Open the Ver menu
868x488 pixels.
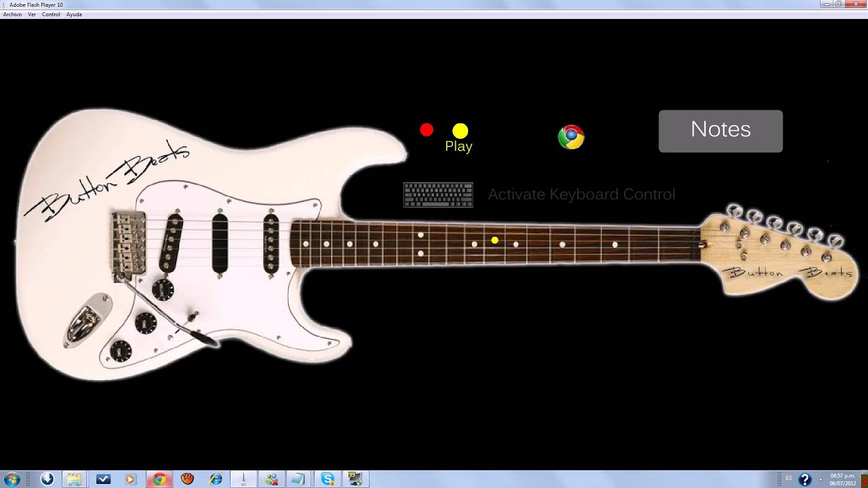tap(32, 14)
